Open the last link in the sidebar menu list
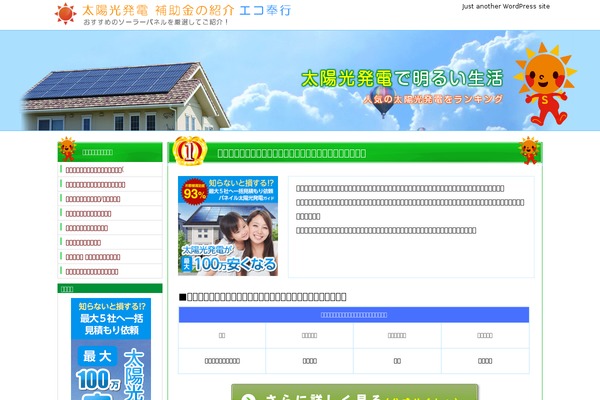The height and width of the screenshot is (400, 600). 92,272
